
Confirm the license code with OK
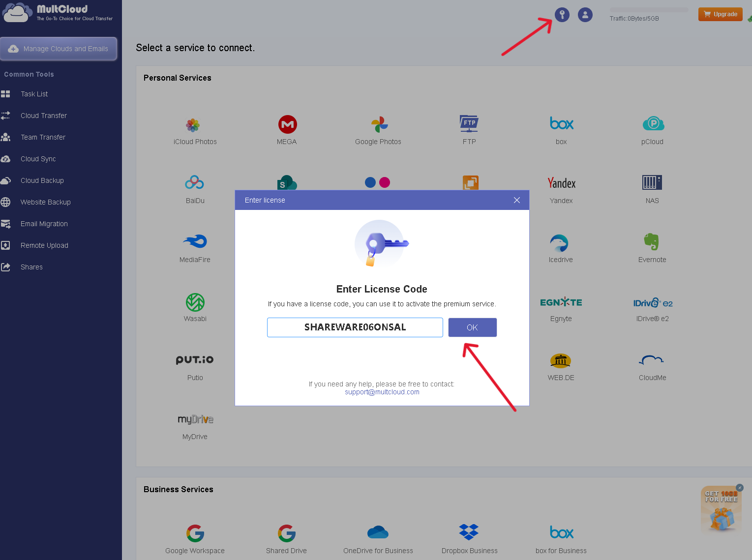coord(473,327)
